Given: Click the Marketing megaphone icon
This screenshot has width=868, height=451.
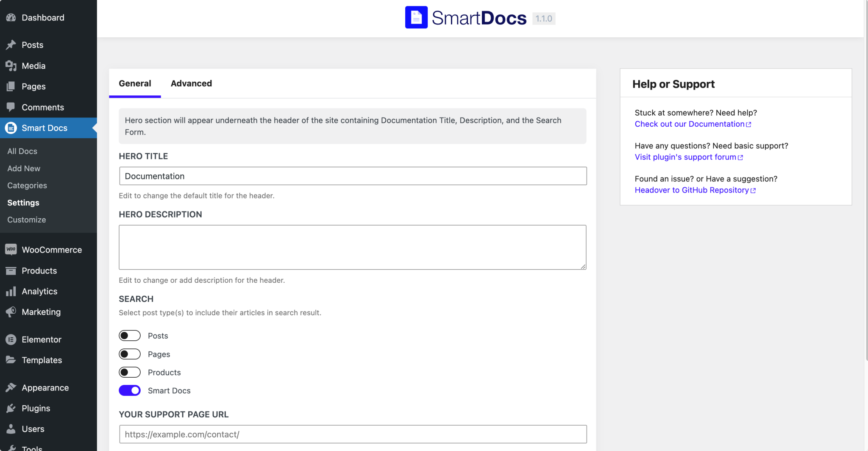Looking at the screenshot, I should (11, 312).
